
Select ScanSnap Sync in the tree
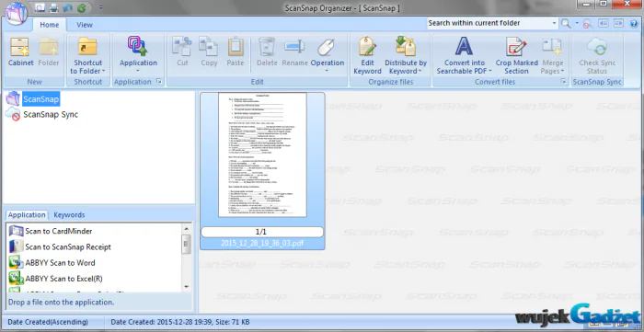pyautogui.click(x=51, y=114)
